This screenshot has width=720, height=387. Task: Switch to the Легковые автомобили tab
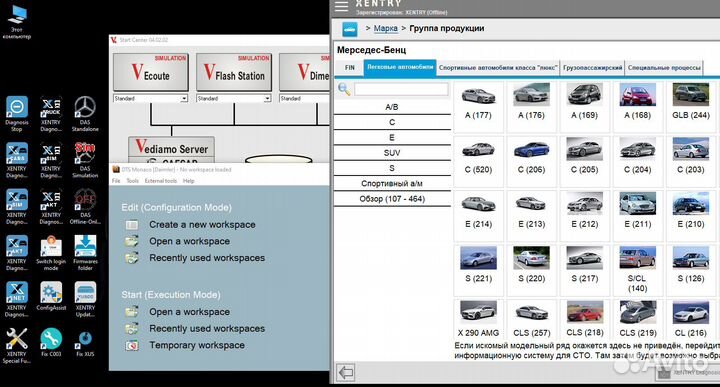point(400,67)
